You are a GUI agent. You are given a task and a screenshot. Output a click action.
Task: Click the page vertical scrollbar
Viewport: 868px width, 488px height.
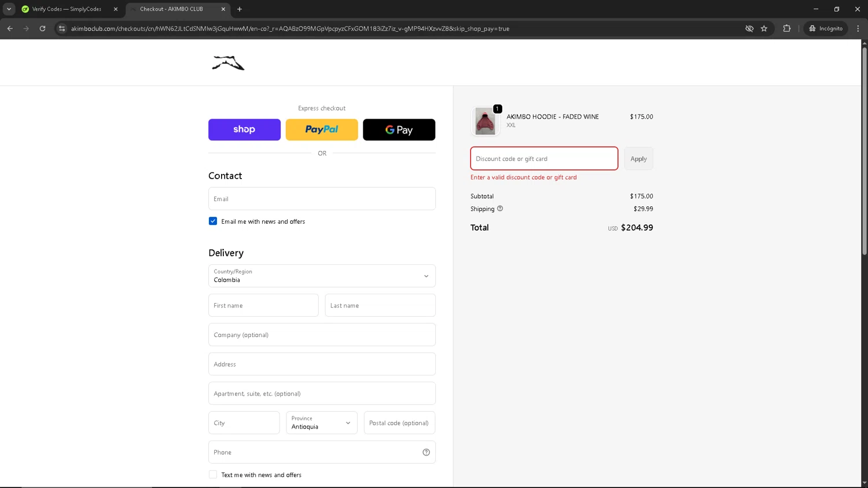(865, 150)
